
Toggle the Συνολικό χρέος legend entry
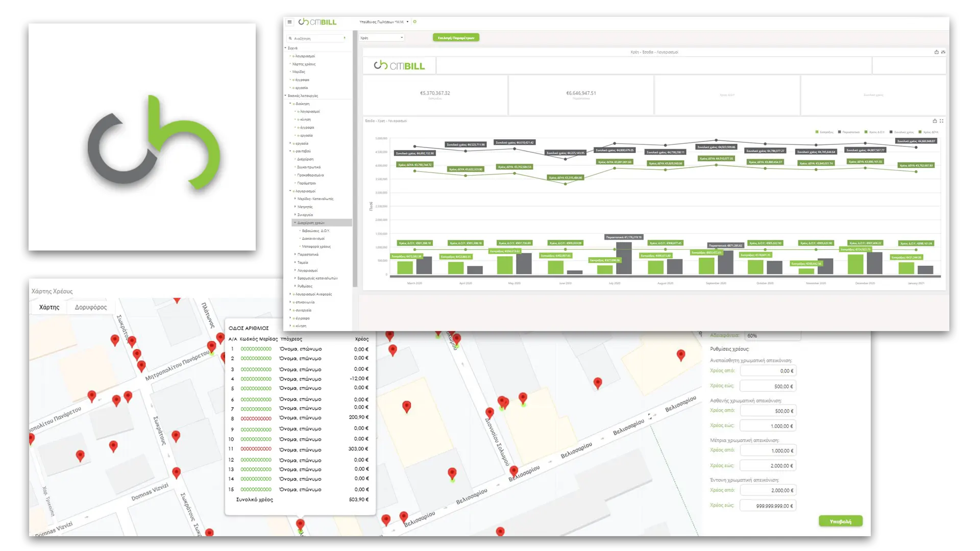[x=901, y=132]
